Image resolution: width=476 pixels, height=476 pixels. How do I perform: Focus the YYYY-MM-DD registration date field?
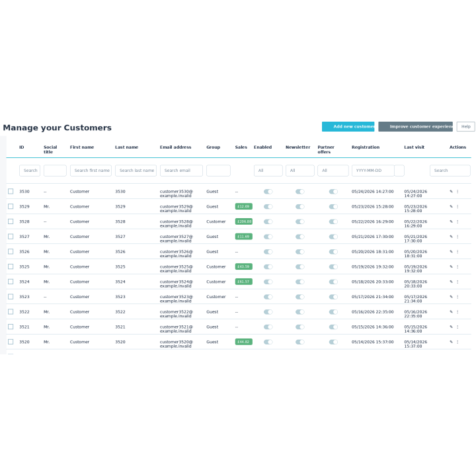click(373, 171)
